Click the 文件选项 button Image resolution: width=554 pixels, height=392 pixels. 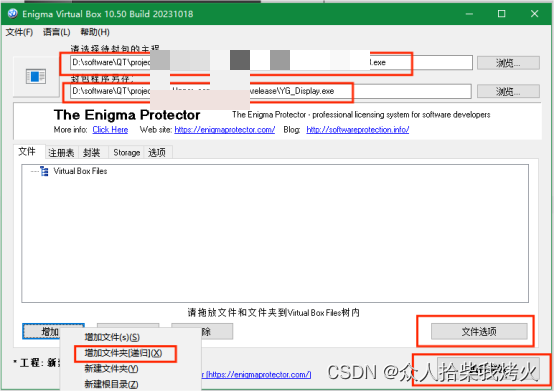pos(479,332)
